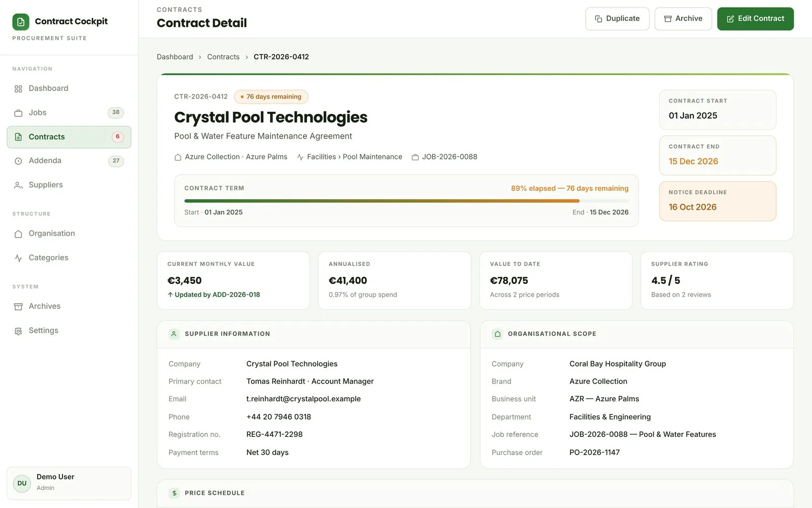Click the Contract Start 01 Jan 2025 card
Image resolution: width=812 pixels, height=508 pixels.
point(718,110)
